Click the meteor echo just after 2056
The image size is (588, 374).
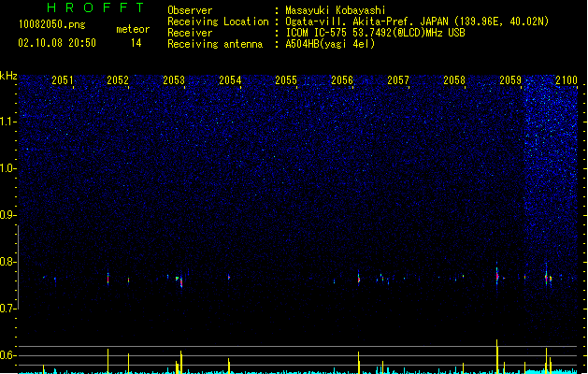coord(358,279)
